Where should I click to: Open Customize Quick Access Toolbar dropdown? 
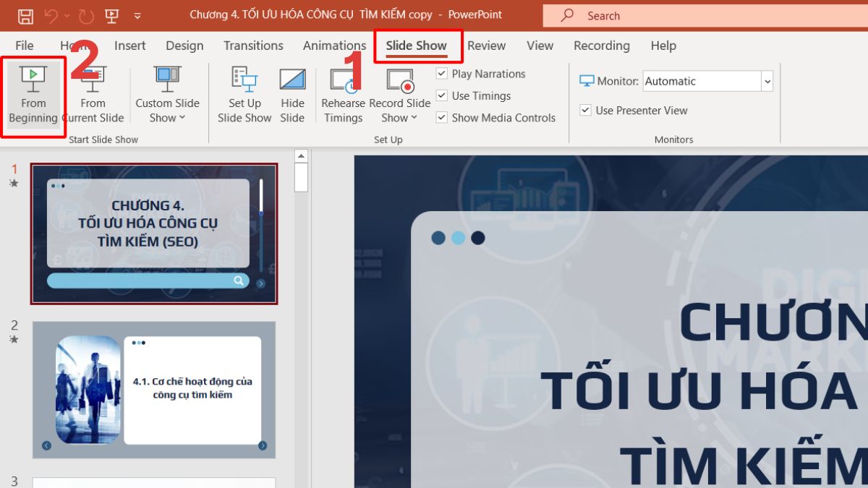point(136,15)
